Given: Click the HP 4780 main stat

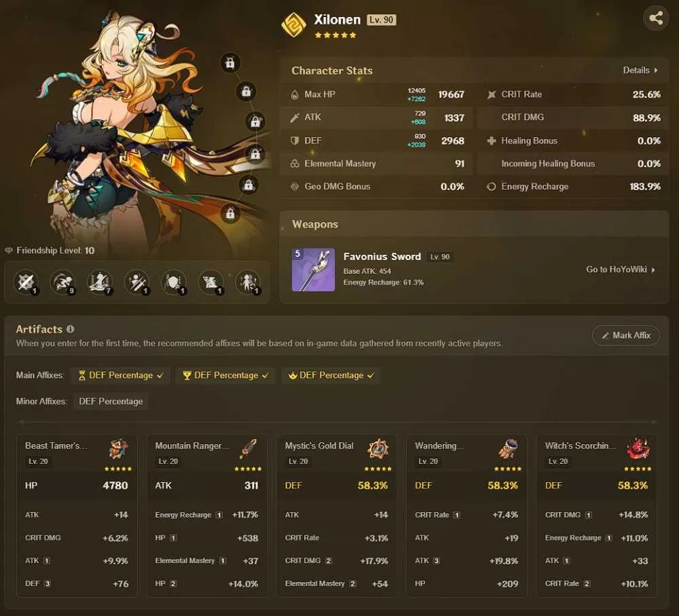Looking at the screenshot, I should coord(77,486).
